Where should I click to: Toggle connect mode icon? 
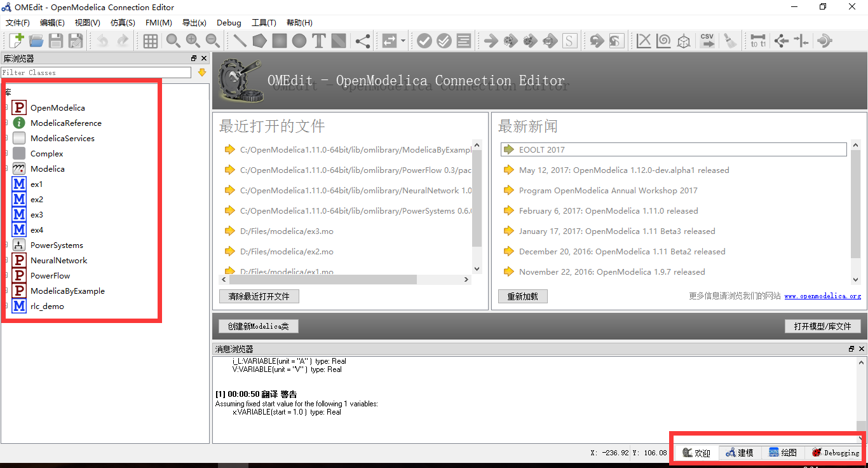[x=363, y=41]
